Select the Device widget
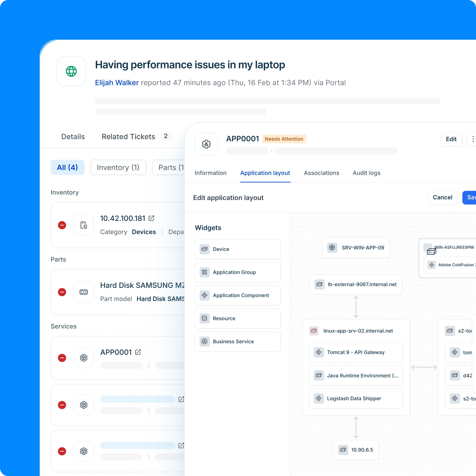Screen dimensions: 476x476 pos(238,249)
